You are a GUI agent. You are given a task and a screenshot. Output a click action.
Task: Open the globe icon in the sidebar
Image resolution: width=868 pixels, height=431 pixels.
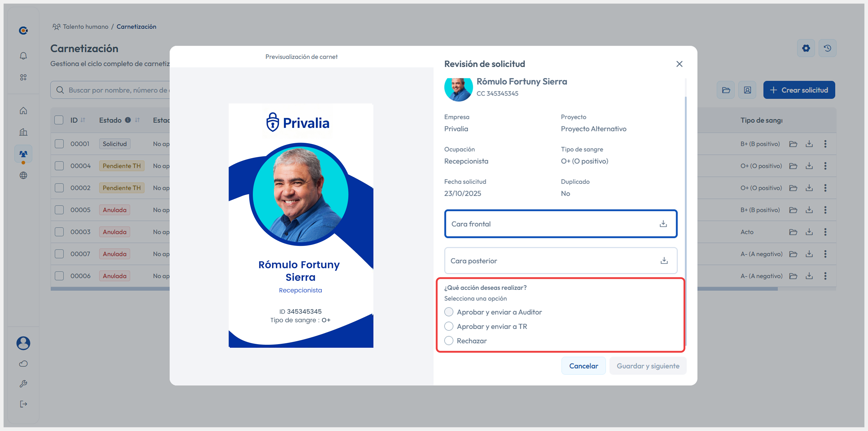(x=23, y=176)
